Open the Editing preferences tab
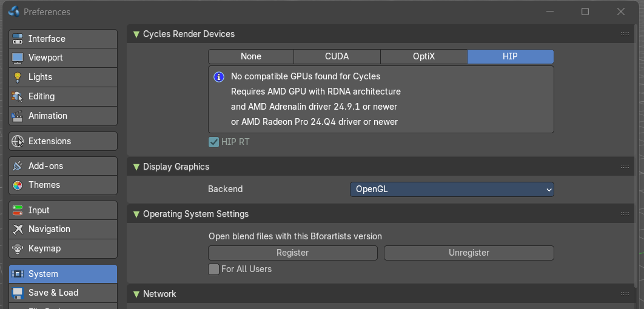Image resolution: width=644 pixels, height=309 pixels. click(63, 96)
